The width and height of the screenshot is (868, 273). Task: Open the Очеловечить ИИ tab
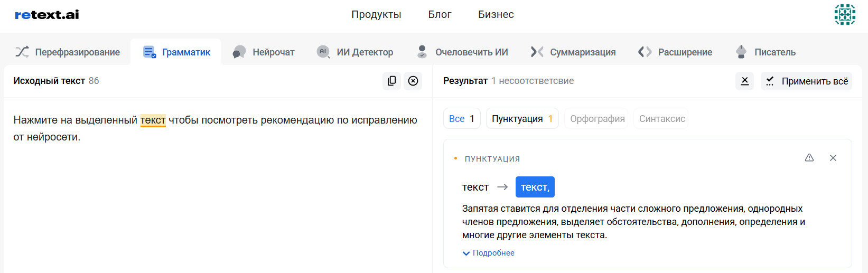[462, 52]
